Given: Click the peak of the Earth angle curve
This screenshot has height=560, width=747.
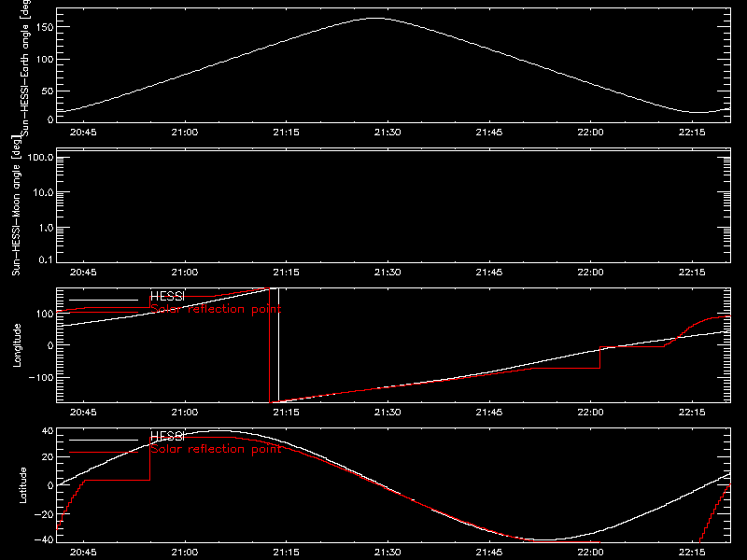Looking at the screenshot, I should (376, 18).
